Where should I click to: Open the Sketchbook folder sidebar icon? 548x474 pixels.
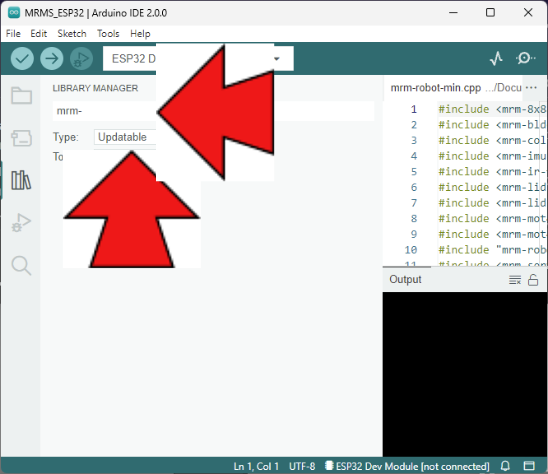pyautogui.click(x=21, y=95)
